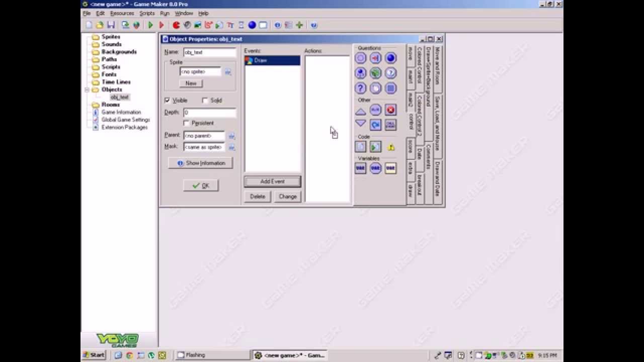Add Execute Script action icon
This screenshot has width=644, height=362.
click(376, 147)
